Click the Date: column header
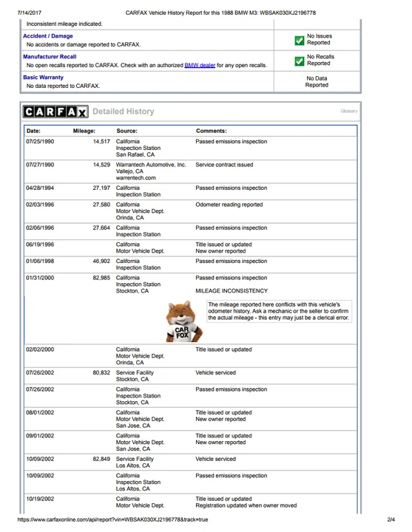 click(33, 131)
